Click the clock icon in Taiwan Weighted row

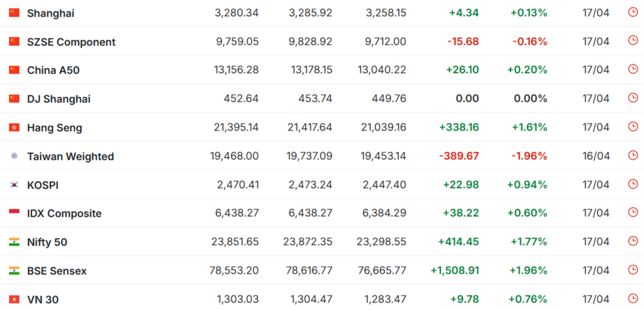633,155
